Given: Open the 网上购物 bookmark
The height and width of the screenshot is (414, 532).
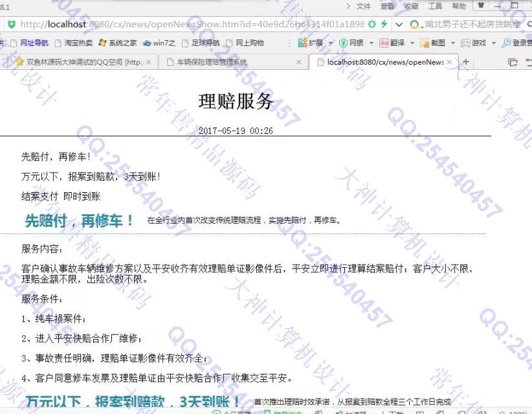Looking at the screenshot, I should click(245, 43).
